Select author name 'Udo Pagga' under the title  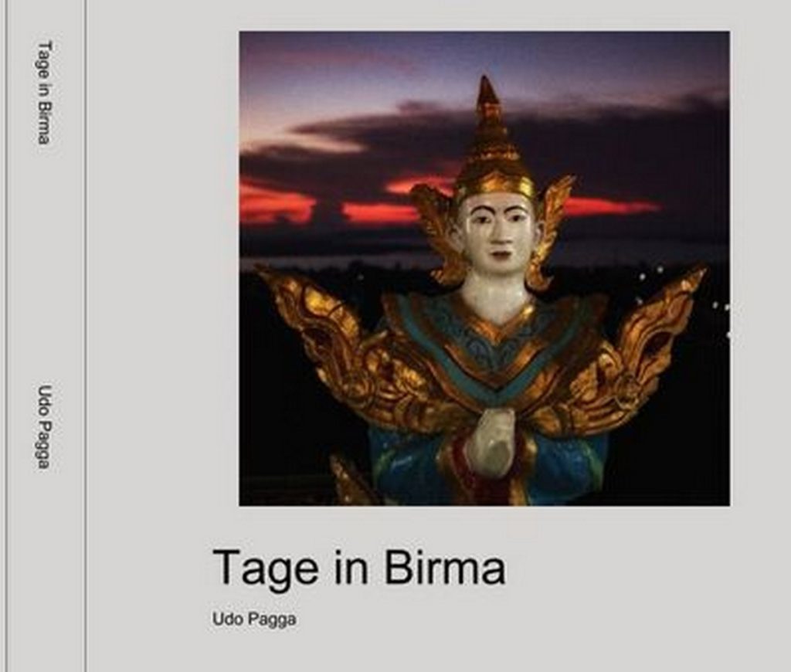[253, 619]
